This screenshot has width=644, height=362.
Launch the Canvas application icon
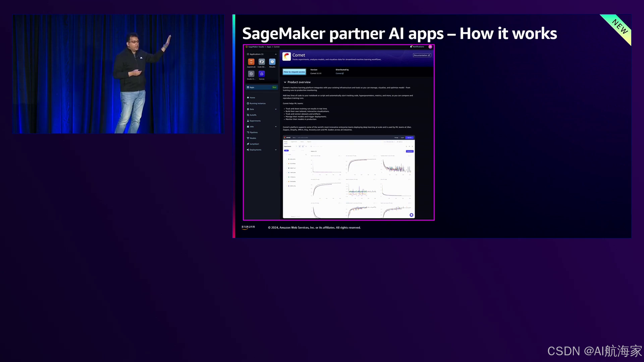point(262,74)
